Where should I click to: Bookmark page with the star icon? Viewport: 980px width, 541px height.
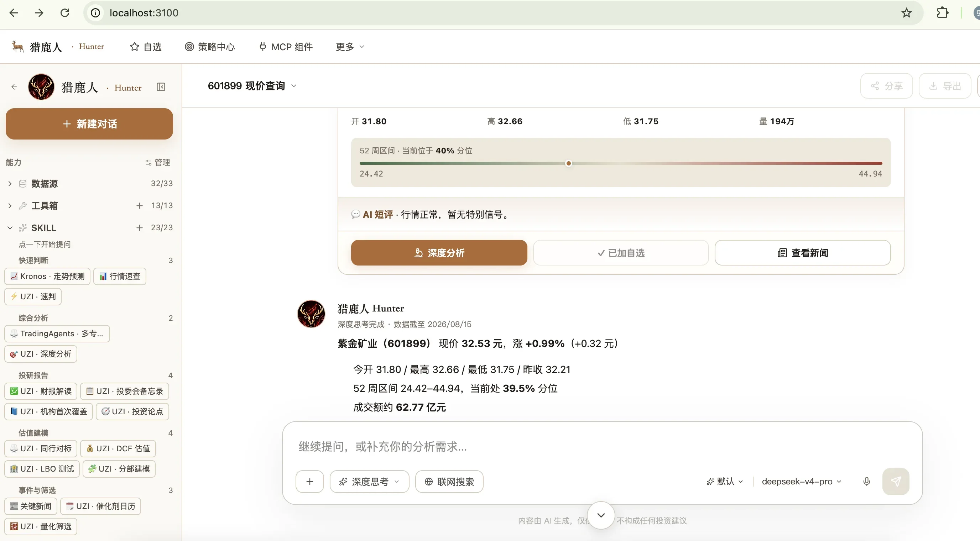pos(907,13)
